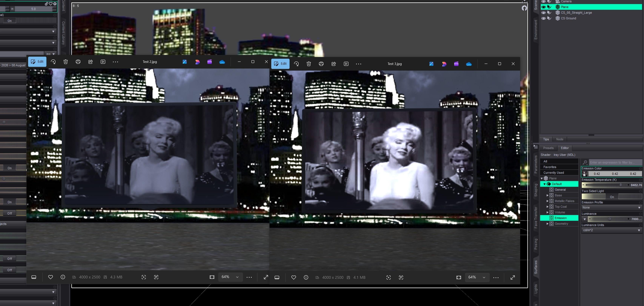
Task: Show file info for Test 3.jpg
Action: [306, 277]
